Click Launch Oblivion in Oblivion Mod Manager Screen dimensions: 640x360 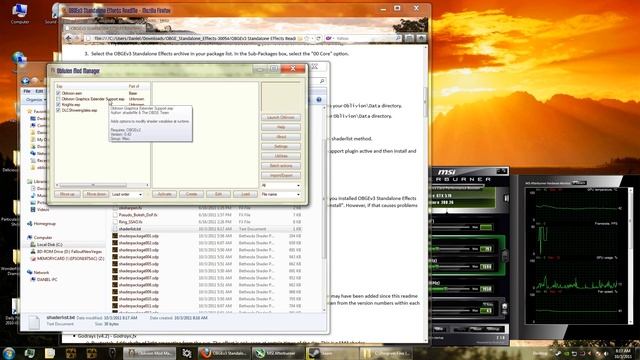[x=281, y=118]
